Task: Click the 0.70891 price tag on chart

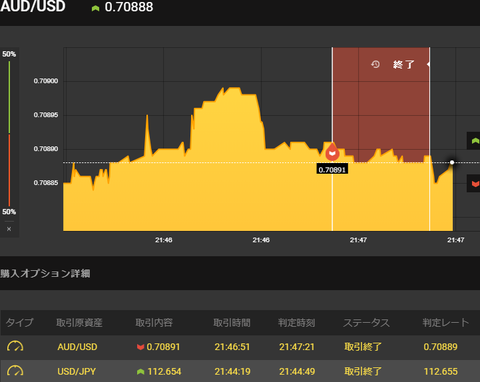Action: [332, 170]
